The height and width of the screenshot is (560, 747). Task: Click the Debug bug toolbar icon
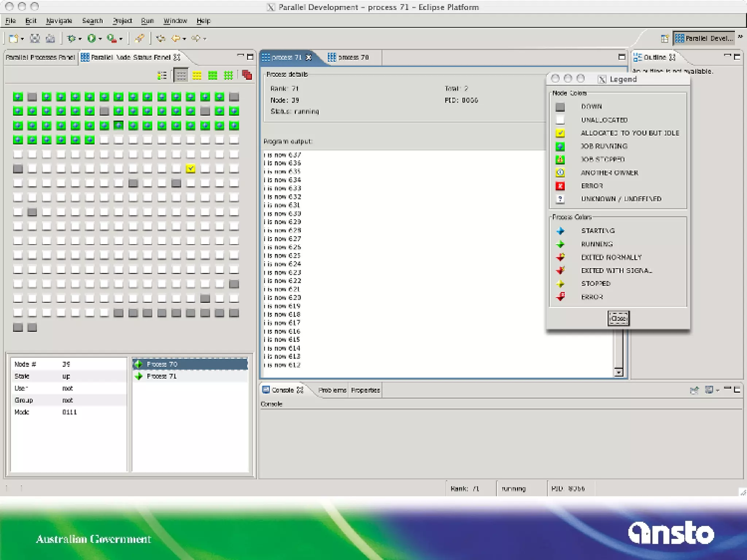(x=71, y=38)
